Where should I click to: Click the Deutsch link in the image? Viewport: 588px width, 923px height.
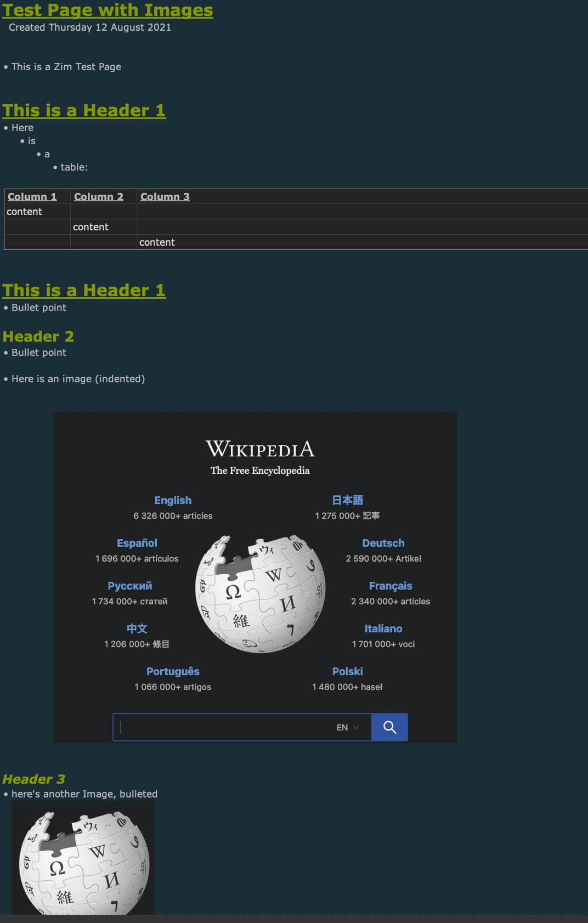383,543
